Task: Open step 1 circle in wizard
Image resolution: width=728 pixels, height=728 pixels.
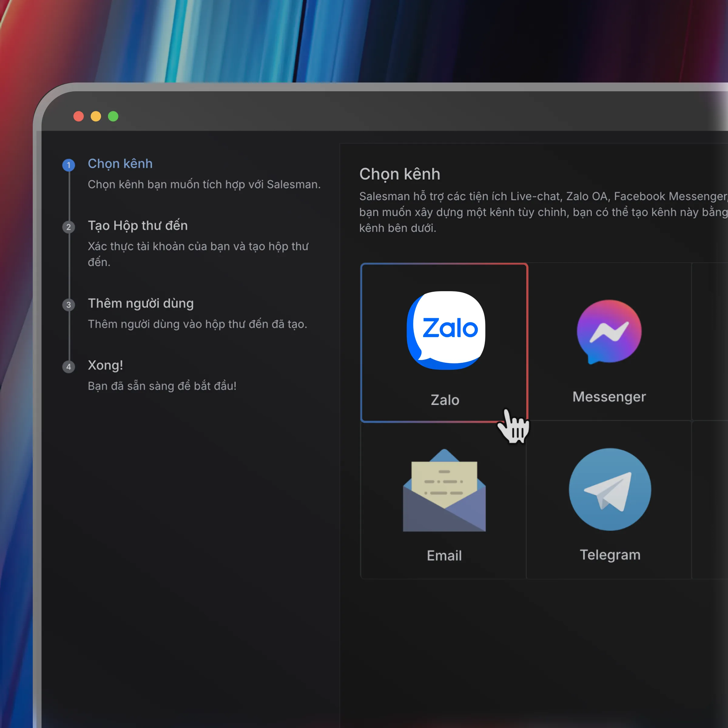Action: tap(69, 165)
